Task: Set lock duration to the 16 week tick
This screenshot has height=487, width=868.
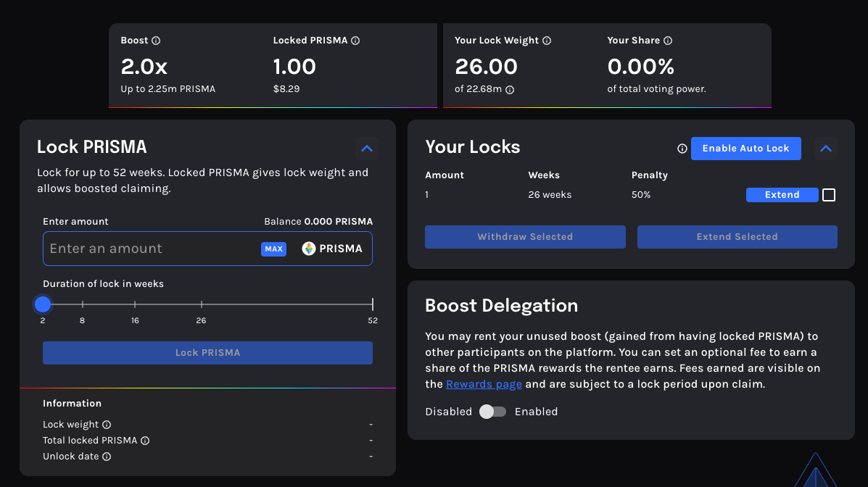Action: coord(135,304)
